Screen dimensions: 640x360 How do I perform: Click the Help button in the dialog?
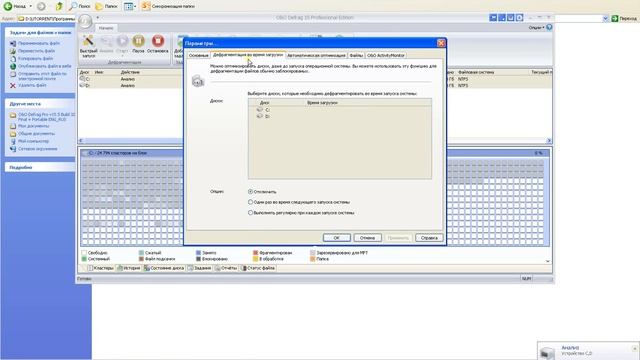click(429, 238)
